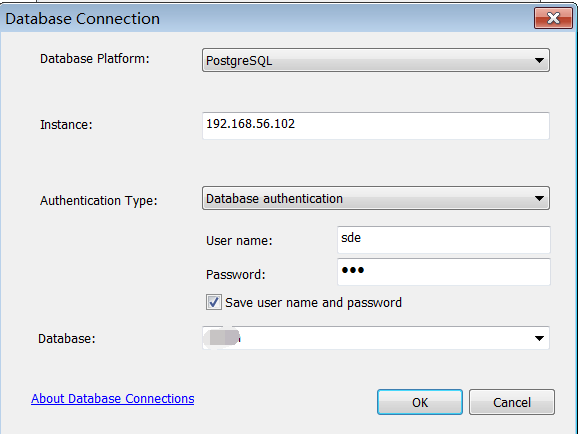
Task: Focus the Password field with dots
Action: (x=444, y=272)
